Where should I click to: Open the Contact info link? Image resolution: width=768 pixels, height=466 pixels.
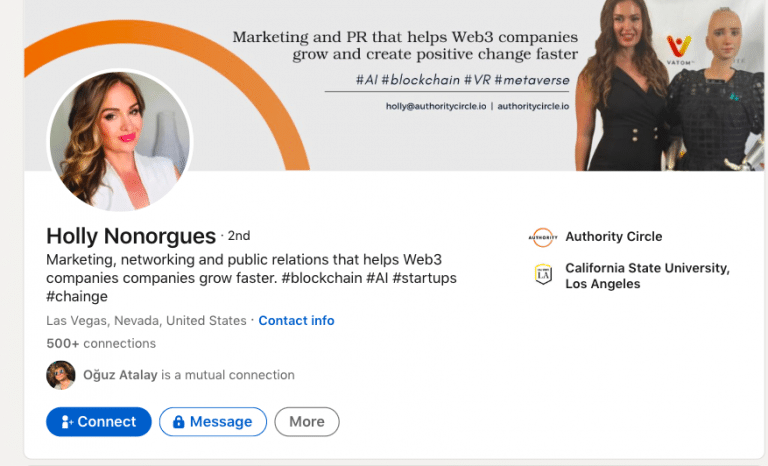click(296, 320)
